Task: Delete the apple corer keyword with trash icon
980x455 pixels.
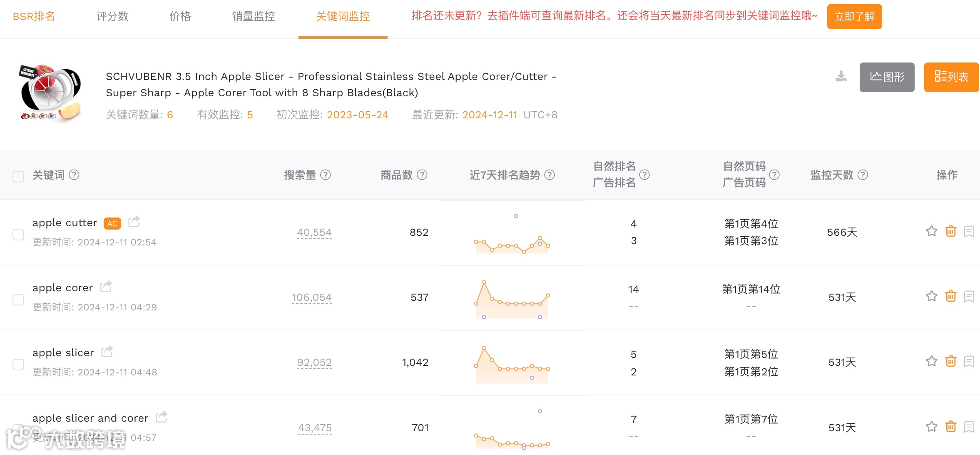Action: point(950,296)
